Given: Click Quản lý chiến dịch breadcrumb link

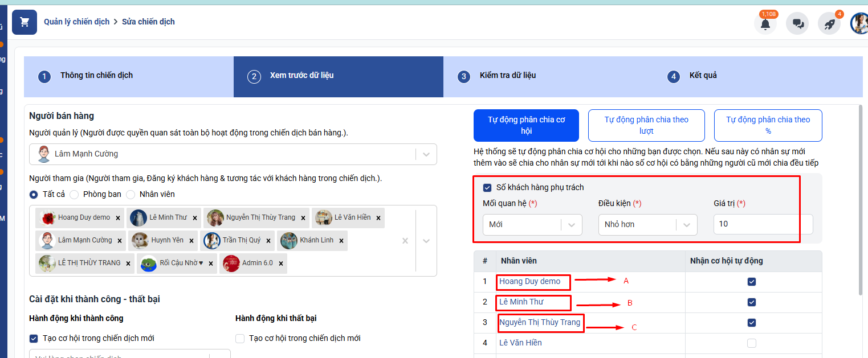Looking at the screenshot, I should [76, 22].
